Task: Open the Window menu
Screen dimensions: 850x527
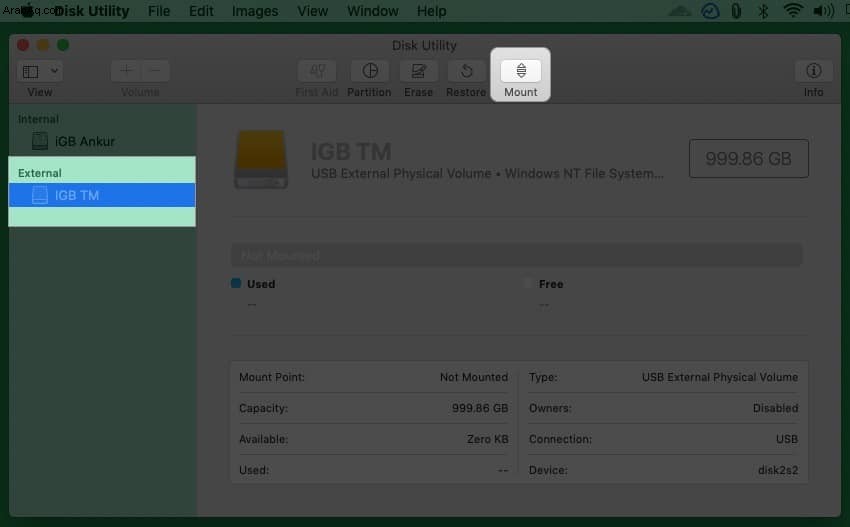Action: [x=372, y=11]
